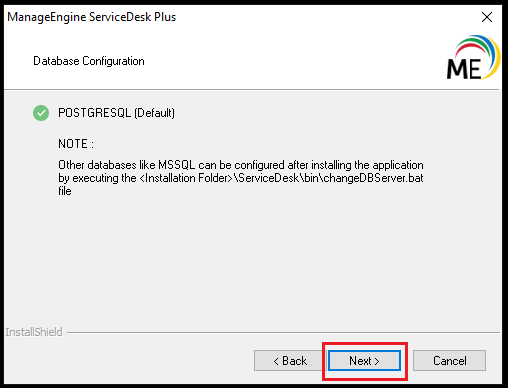Click the blank gray panel below the note
Viewport: 508px width, 388px height.
253,260
